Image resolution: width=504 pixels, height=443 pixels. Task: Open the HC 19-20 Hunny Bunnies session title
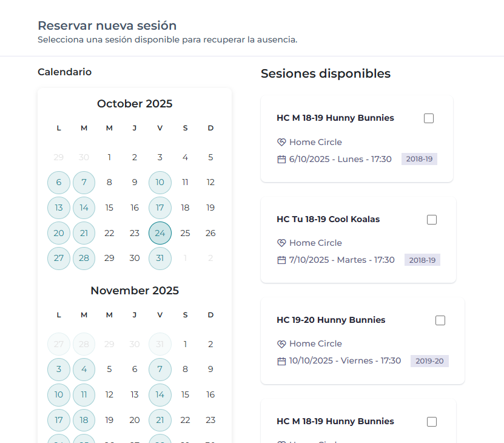tap(331, 320)
